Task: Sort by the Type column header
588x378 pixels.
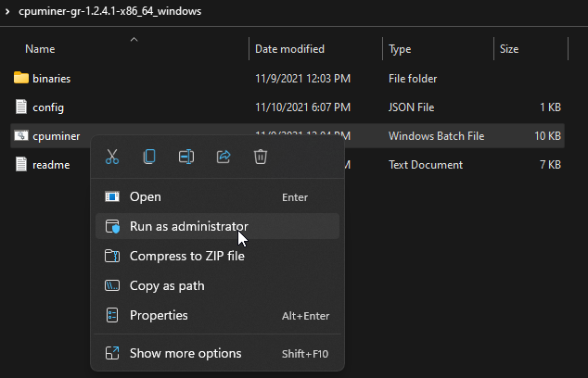Action: (x=400, y=49)
